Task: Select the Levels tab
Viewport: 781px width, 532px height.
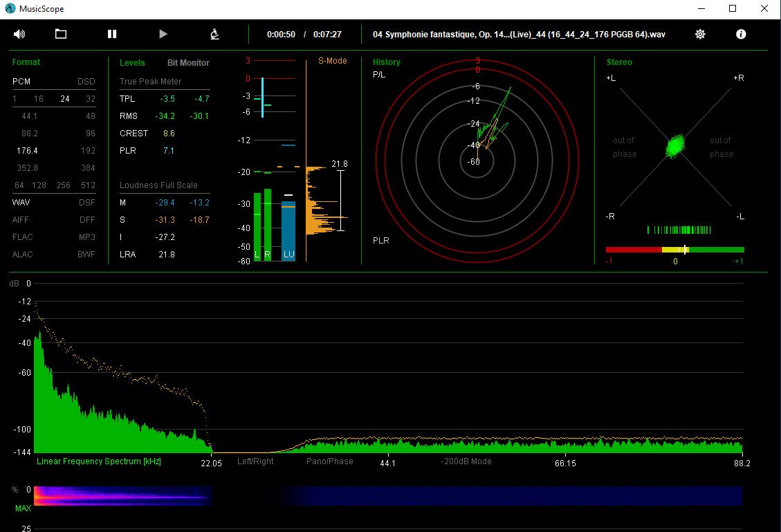Action: pyautogui.click(x=132, y=63)
